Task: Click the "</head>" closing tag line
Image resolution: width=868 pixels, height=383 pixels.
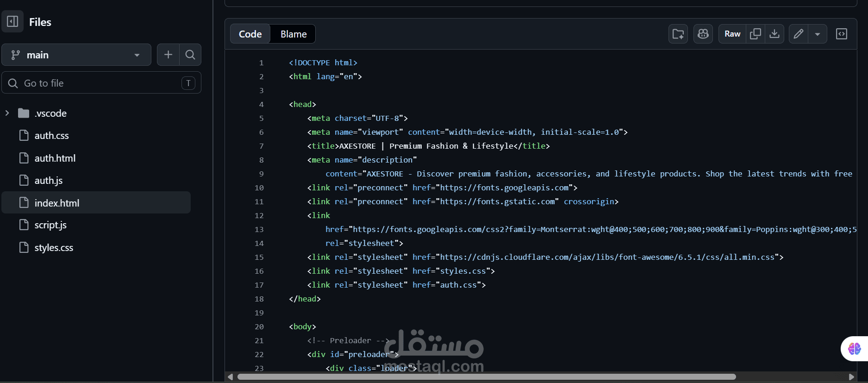Action: click(305, 299)
